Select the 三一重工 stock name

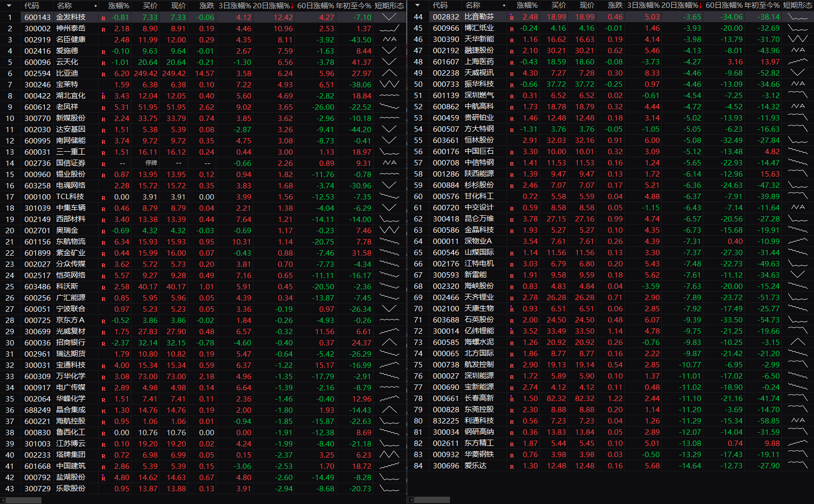(71, 152)
